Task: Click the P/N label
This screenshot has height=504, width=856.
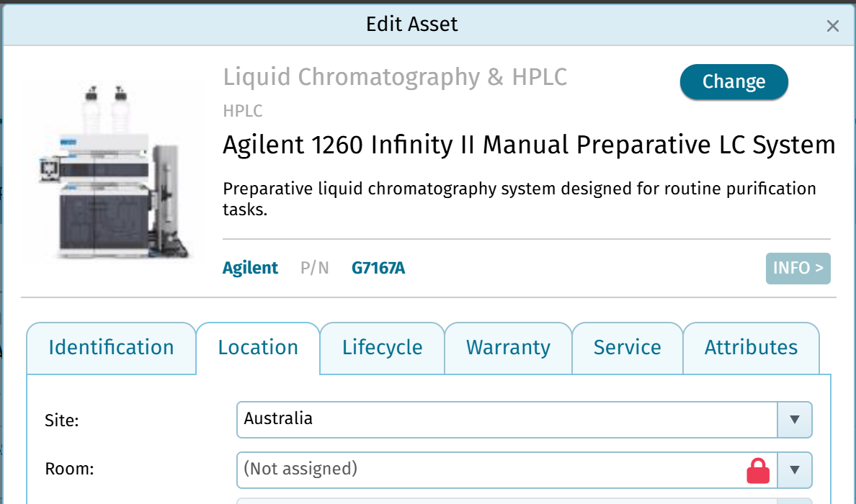Action: (314, 268)
